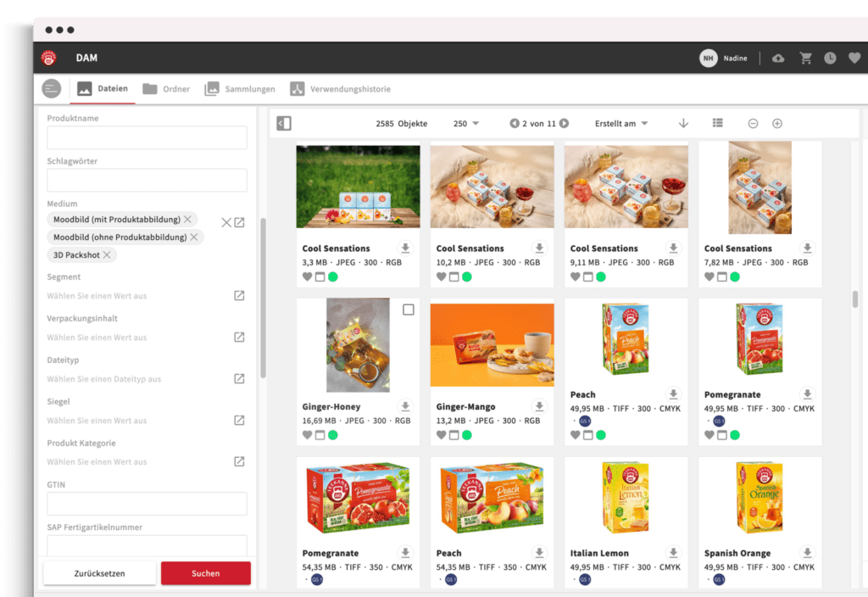This screenshot has width=868, height=597.
Task: Click the zoom-in plus icon for thumbnails
Action: (776, 124)
